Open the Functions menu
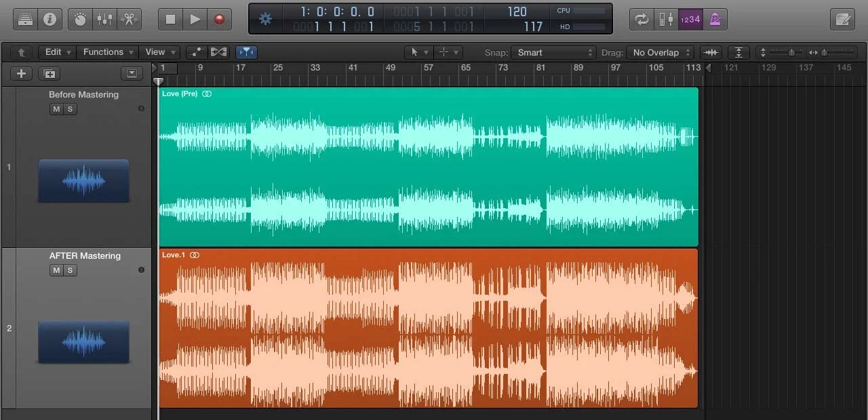The height and width of the screenshot is (420, 868). [x=106, y=52]
